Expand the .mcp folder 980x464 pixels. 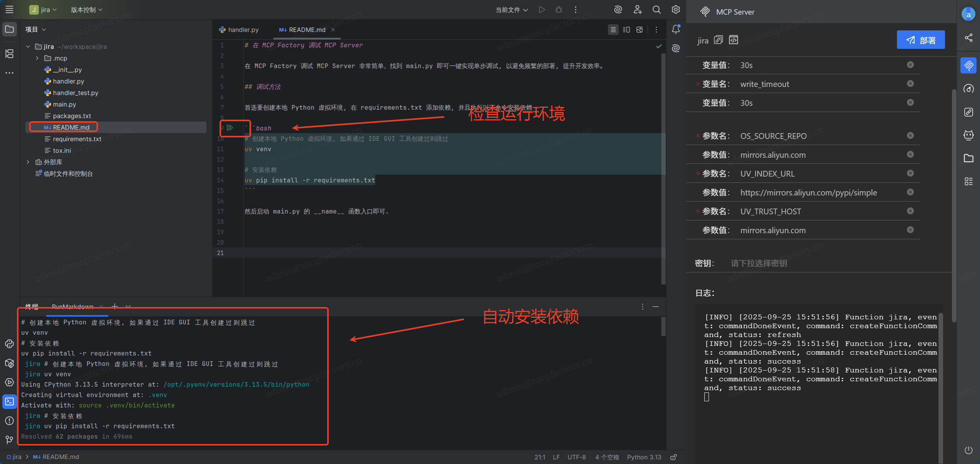coord(37,58)
